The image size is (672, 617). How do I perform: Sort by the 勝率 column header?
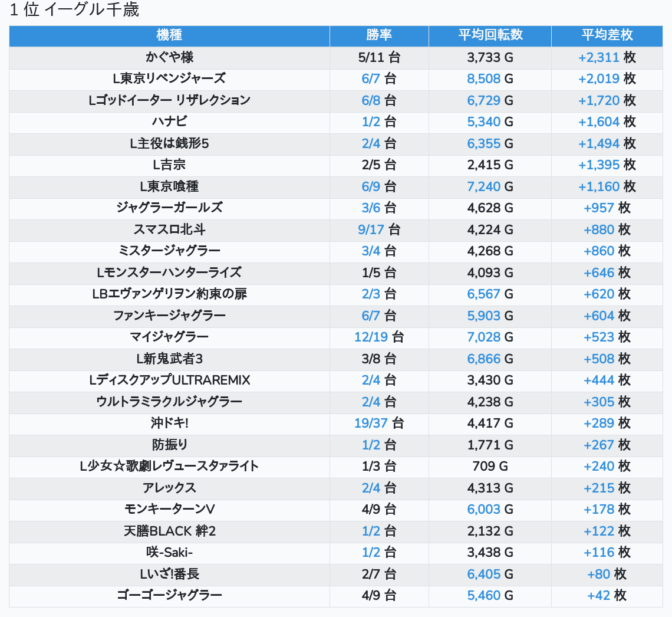(x=378, y=35)
